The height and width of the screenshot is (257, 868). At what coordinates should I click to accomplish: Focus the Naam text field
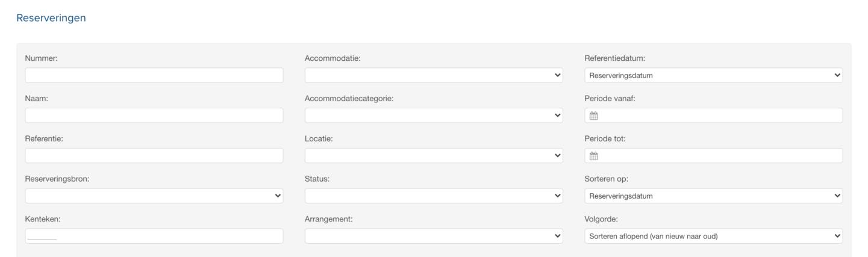pos(154,116)
